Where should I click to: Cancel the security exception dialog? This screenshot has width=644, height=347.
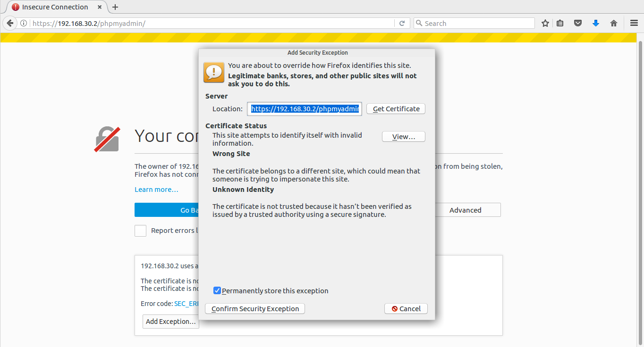406,309
